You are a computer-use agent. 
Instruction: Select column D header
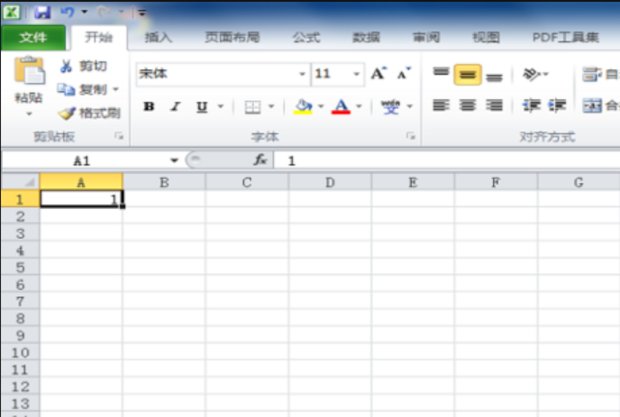click(x=330, y=182)
